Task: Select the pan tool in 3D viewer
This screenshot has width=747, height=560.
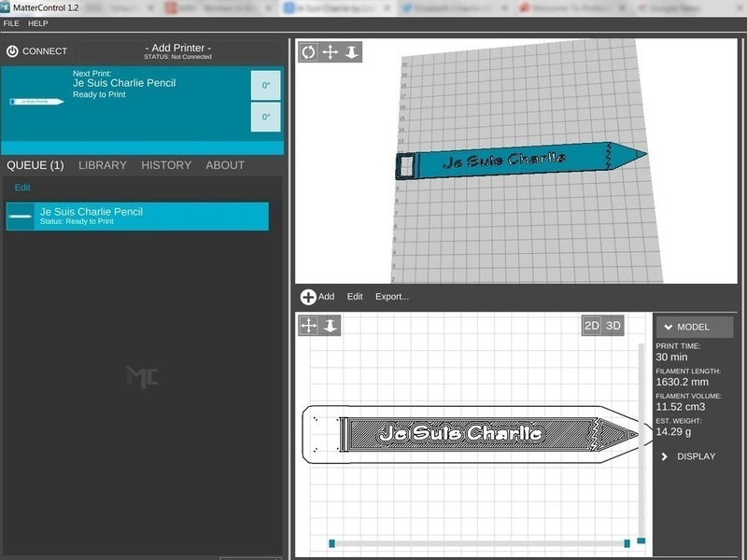Action: pos(331,52)
